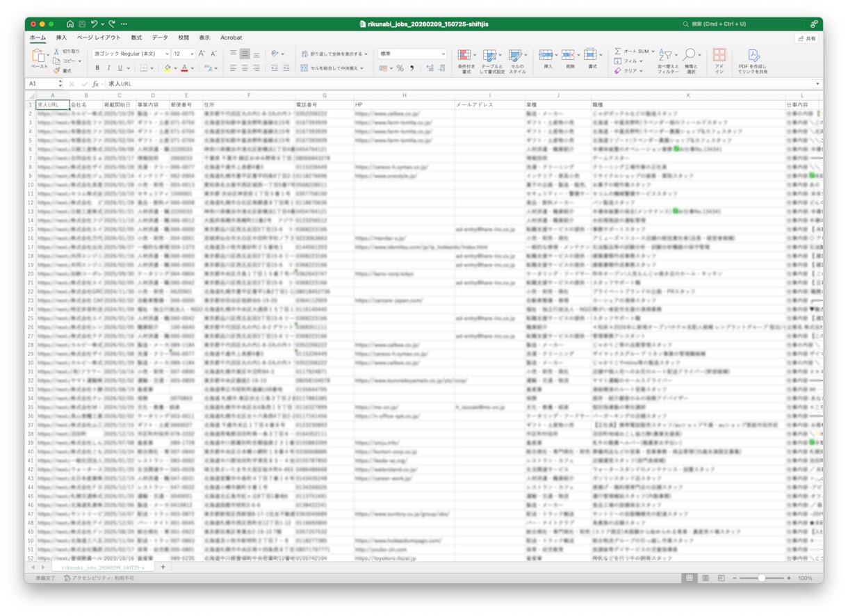The image size is (848, 616).
Task: Align text left
Action: [233, 68]
